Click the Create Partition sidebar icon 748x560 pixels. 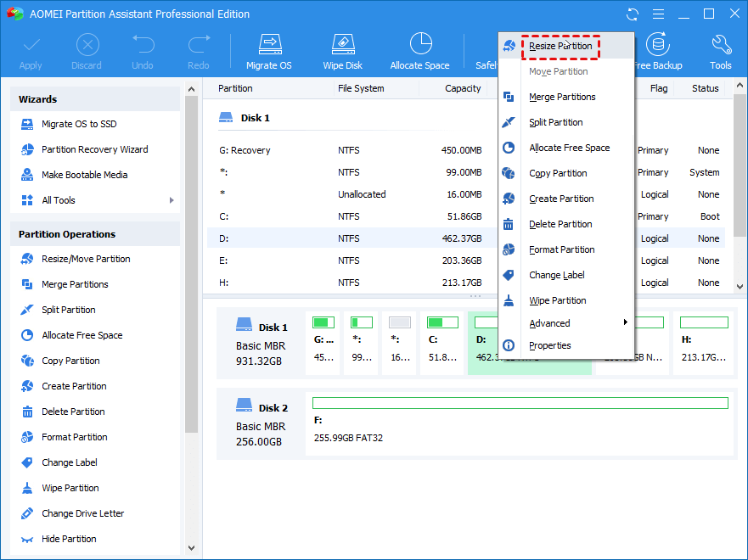coord(27,386)
